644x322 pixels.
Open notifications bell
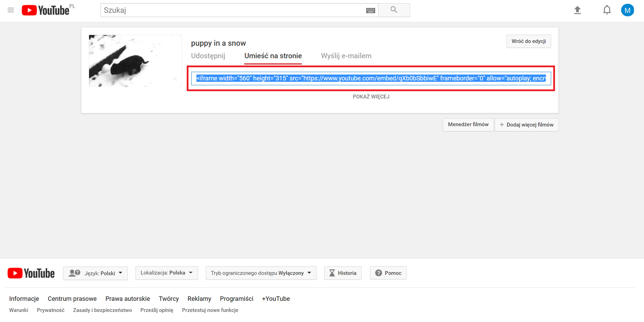pos(607,10)
